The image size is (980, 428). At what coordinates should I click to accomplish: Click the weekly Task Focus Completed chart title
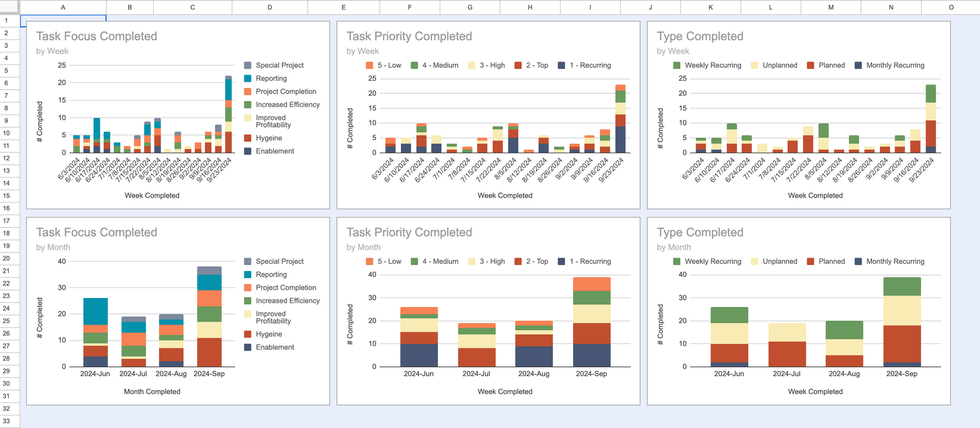(97, 36)
